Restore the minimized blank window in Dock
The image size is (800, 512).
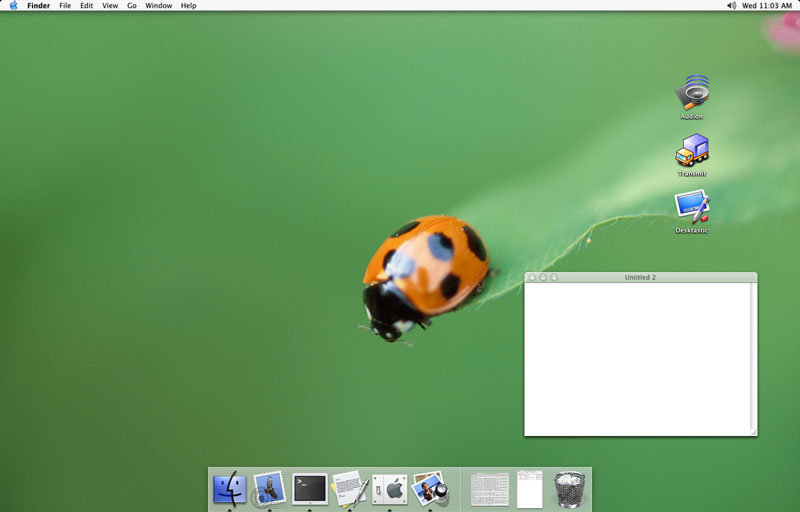[x=530, y=490]
